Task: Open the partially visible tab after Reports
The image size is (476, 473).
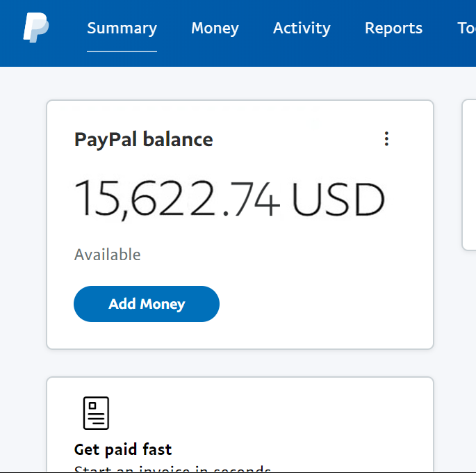Action: 466,29
